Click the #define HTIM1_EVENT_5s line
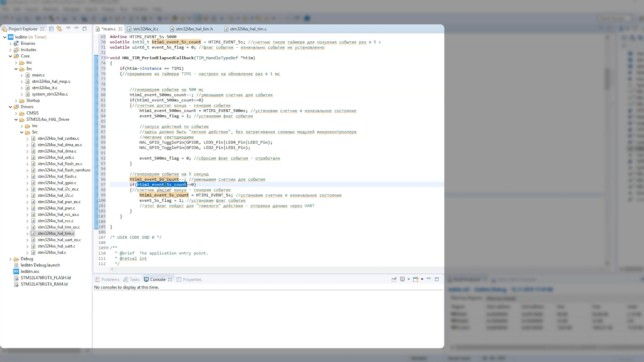644x362 pixels. click(143, 37)
